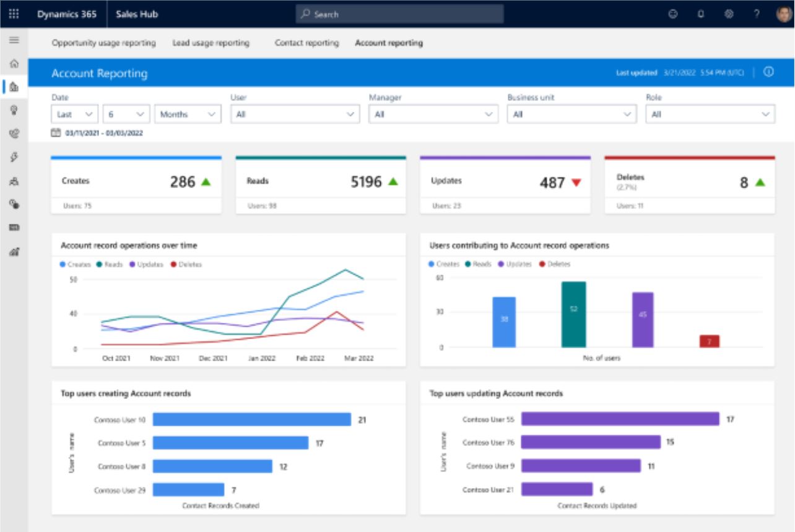This screenshot has width=795, height=532.
Task: Expand the Business unit dropdown
Action: click(571, 114)
